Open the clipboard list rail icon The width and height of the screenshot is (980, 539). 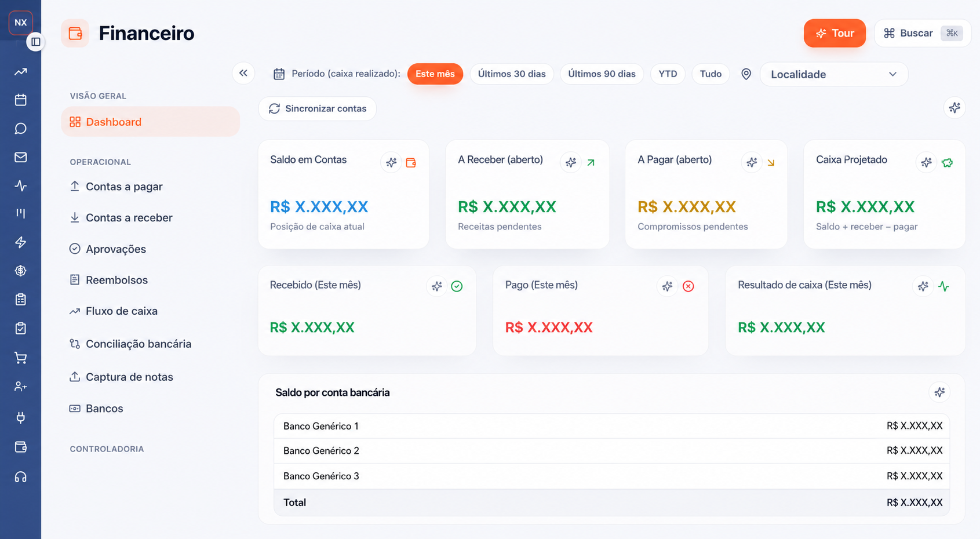pos(21,300)
